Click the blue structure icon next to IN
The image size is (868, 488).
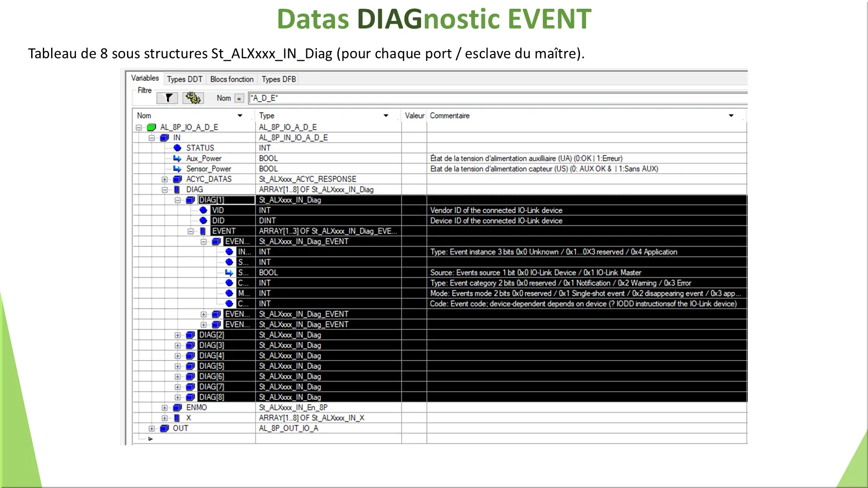click(x=165, y=138)
